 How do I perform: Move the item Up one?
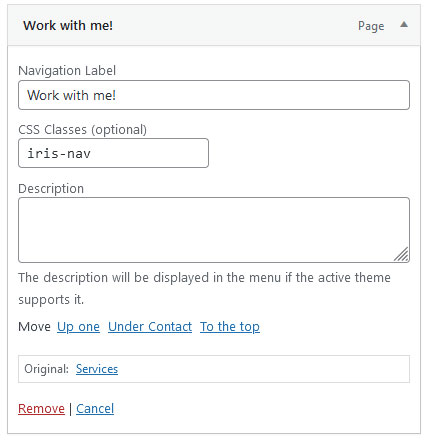click(x=78, y=327)
